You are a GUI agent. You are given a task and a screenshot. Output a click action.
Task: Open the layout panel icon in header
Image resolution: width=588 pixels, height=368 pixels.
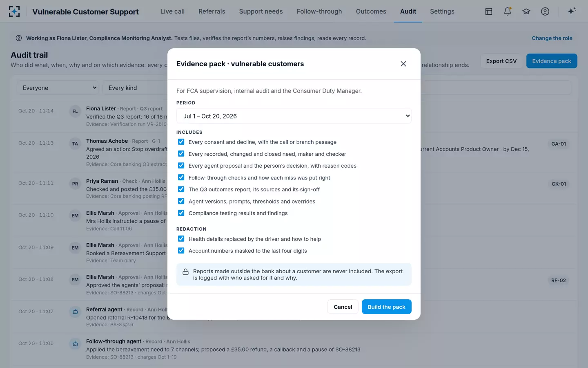(489, 11)
